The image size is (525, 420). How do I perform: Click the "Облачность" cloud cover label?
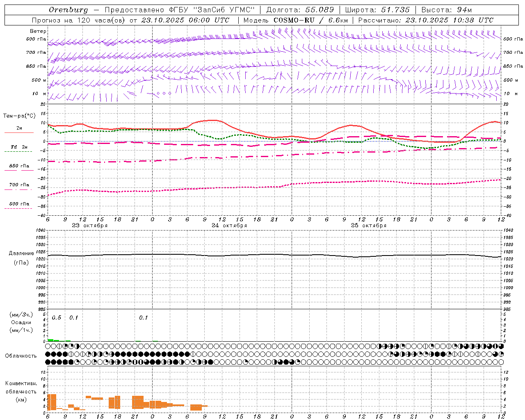click(21, 356)
